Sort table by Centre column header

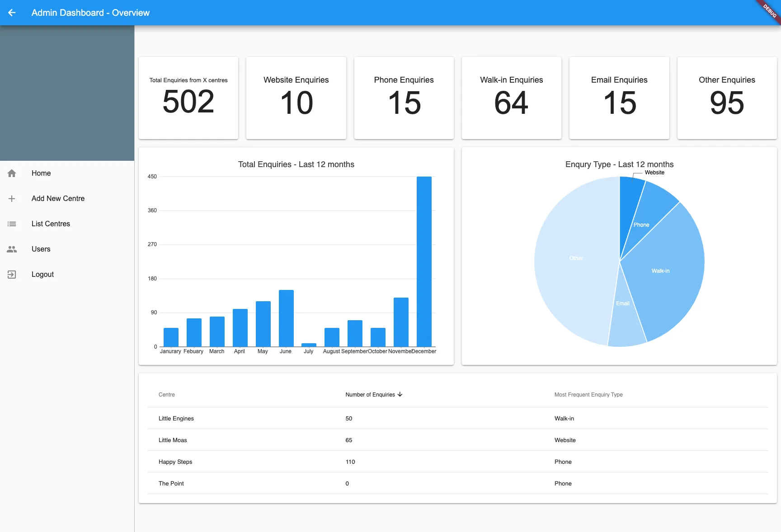[x=167, y=395]
